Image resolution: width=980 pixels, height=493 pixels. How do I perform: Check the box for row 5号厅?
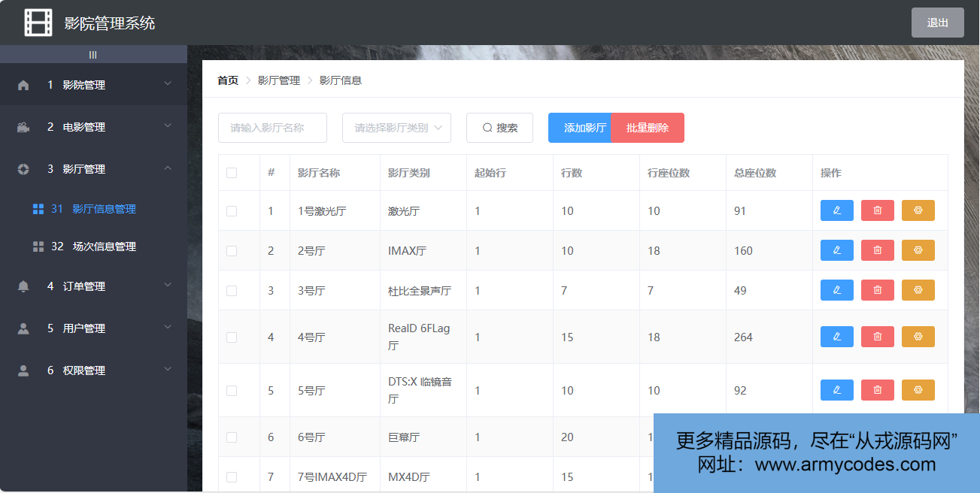(x=232, y=391)
